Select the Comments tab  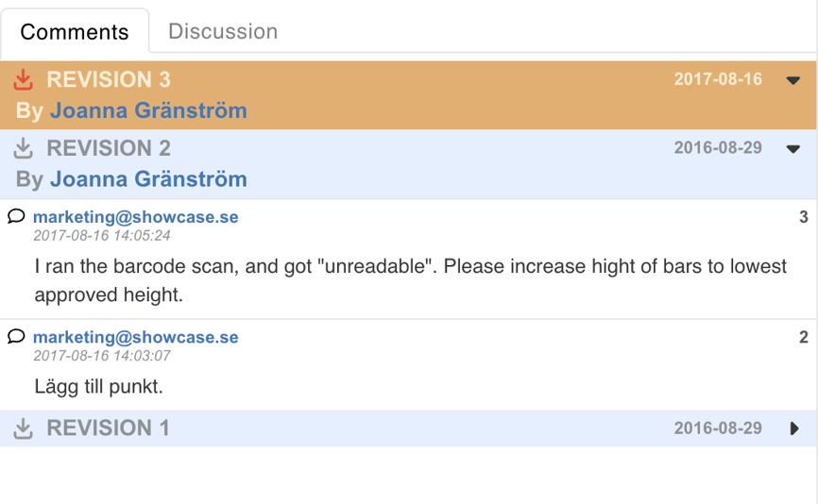[x=75, y=32]
